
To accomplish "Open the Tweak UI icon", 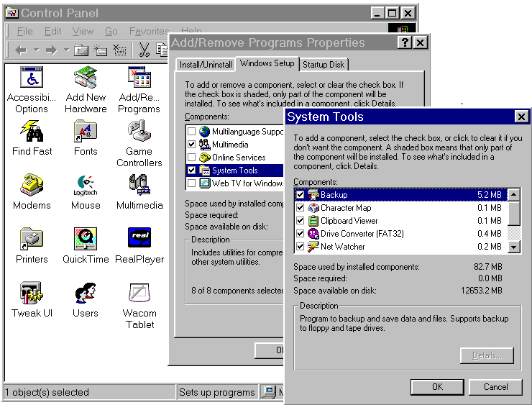I will point(32,294).
